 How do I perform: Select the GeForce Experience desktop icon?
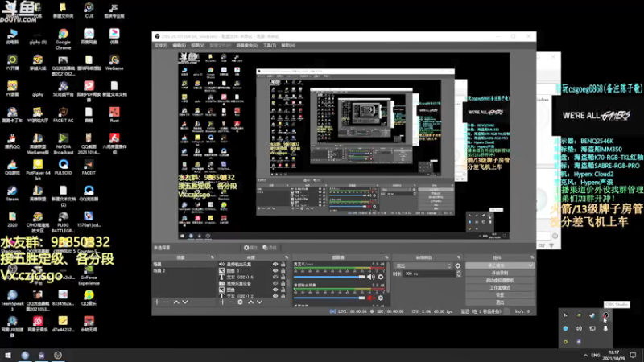pos(89,276)
